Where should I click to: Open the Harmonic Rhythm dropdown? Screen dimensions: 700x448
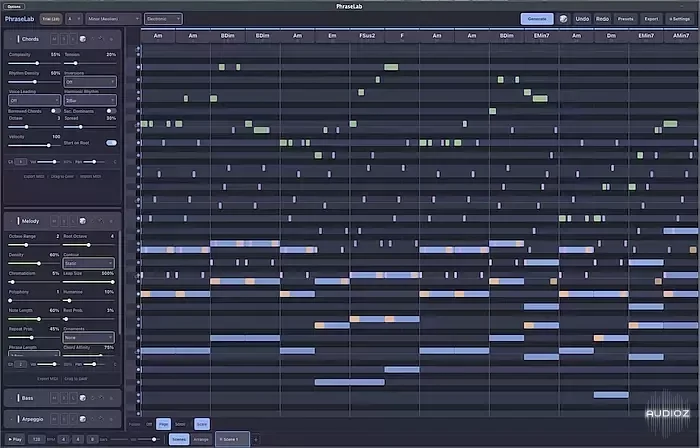pyautogui.click(x=90, y=100)
